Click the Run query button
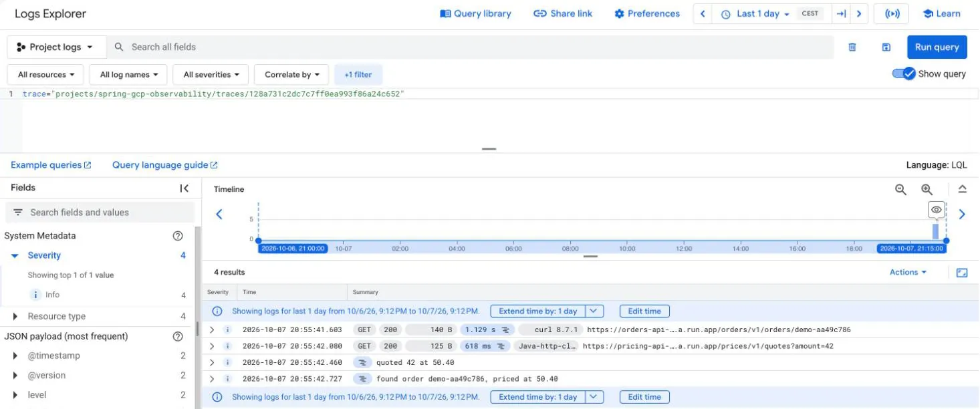Screen dimensions: 980x409 (937, 47)
